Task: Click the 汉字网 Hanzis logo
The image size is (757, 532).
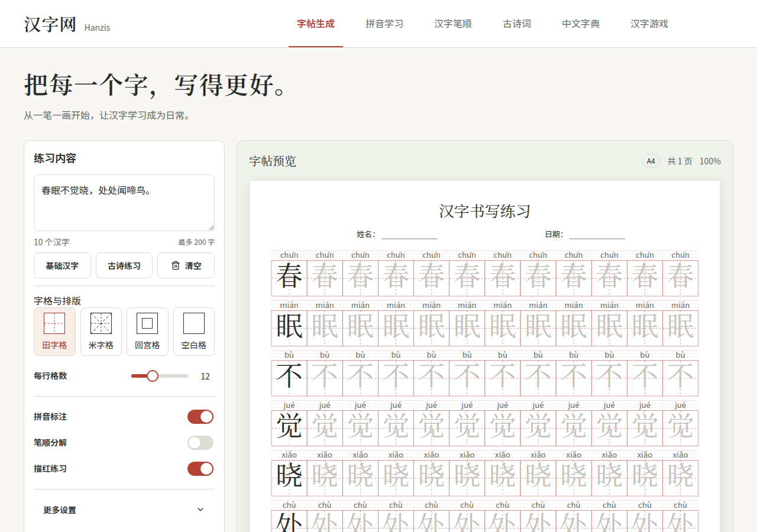Action: [67, 24]
